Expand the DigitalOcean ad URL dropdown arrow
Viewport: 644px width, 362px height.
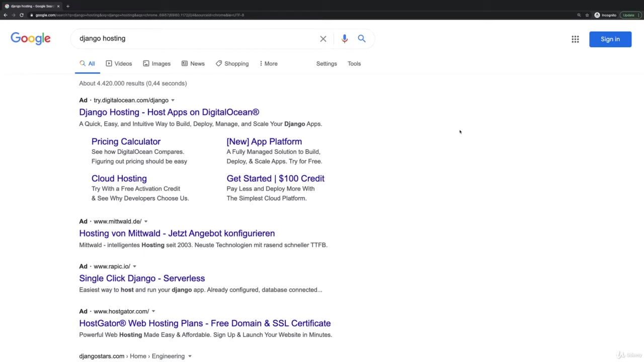pos(173,101)
